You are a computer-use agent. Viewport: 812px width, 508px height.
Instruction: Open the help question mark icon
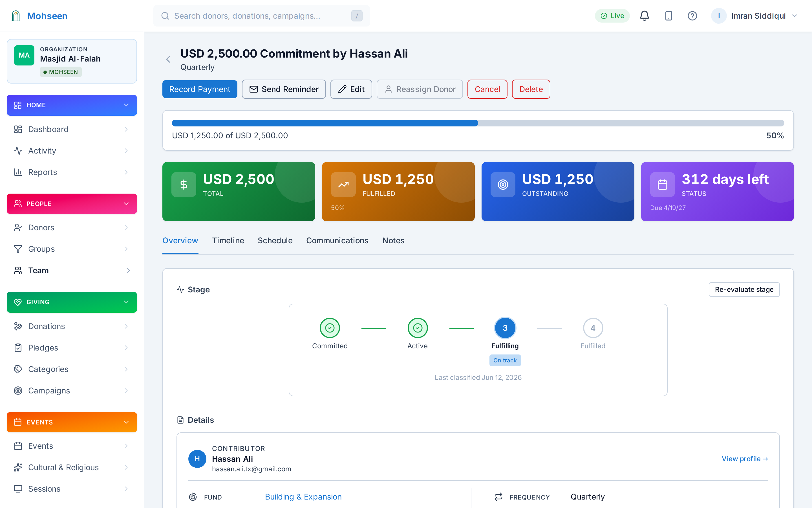(692, 16)
